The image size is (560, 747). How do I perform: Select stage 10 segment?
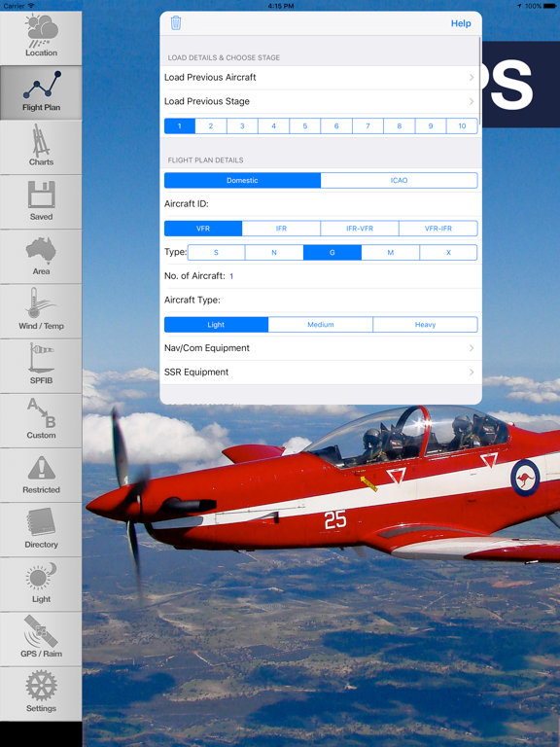(x=462, y=126)
